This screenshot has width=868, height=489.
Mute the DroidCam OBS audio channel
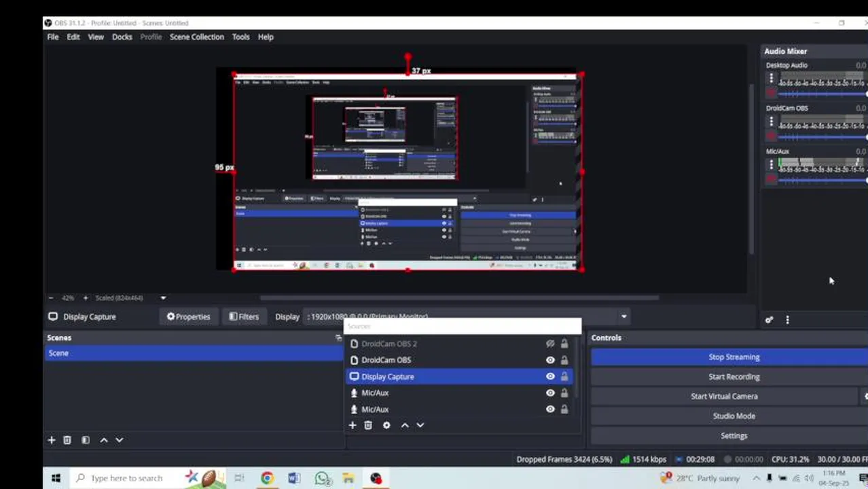(771, 136)
